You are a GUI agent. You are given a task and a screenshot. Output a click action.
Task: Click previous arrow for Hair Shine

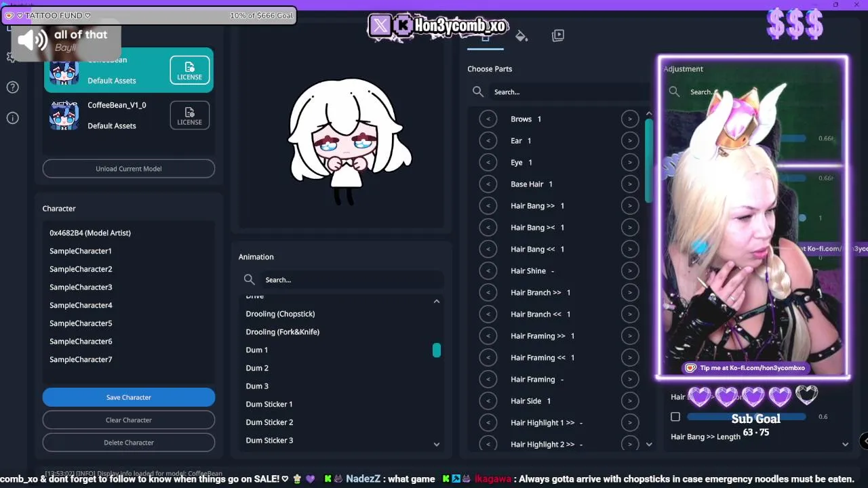tap(488, 271)
